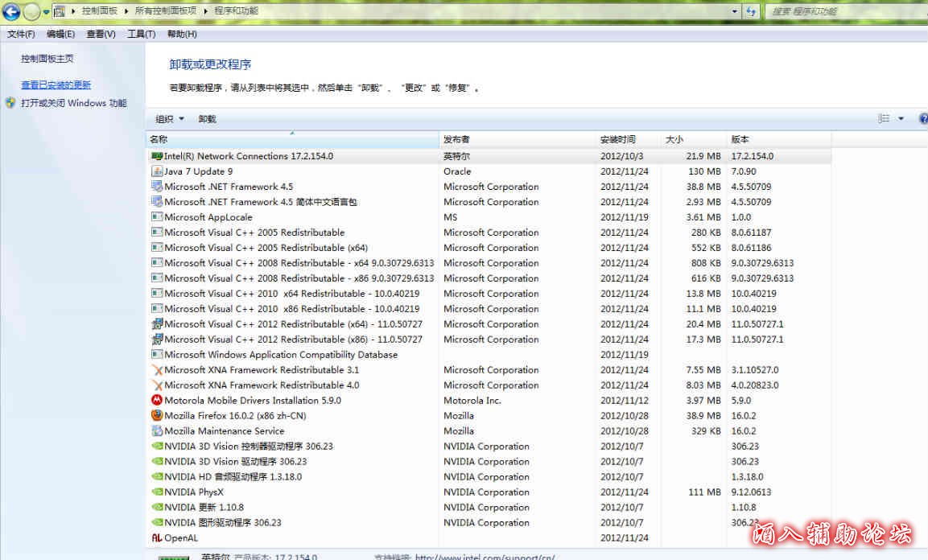
Task: Select Microsoft XNA Framework Redistributable 3.1 icon
Action: tap(157, 370)
